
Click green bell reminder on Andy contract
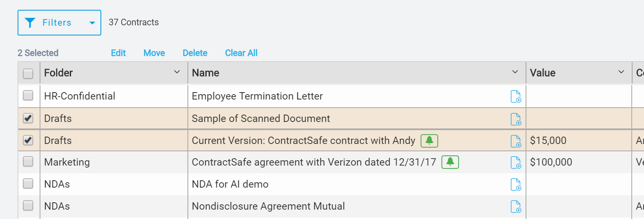429,141
